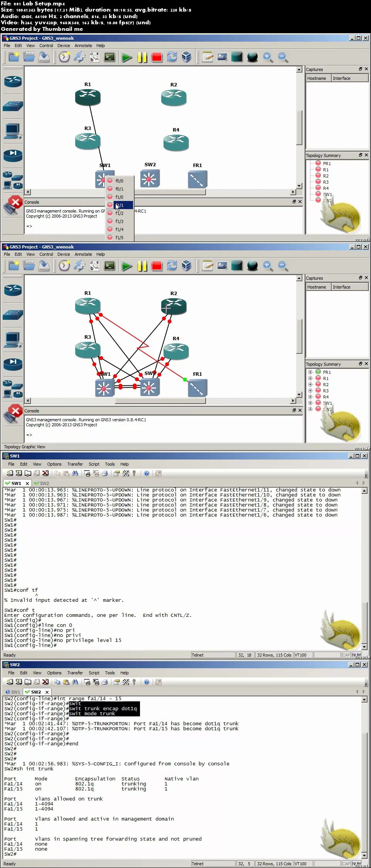The width and height of the screenshot is (371, 868).
Task: Click Connect icon in SW1 terminal toolbar
Action: [x=10, y=473]
